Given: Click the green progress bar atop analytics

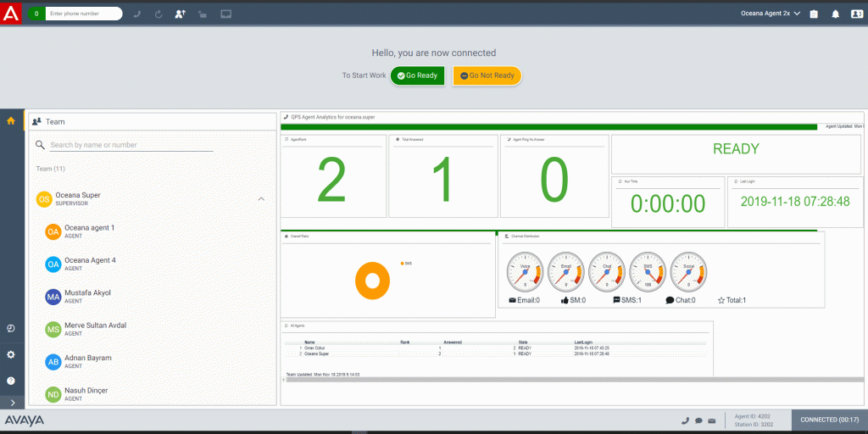Looking at the screenshot, I should [548, 127].
